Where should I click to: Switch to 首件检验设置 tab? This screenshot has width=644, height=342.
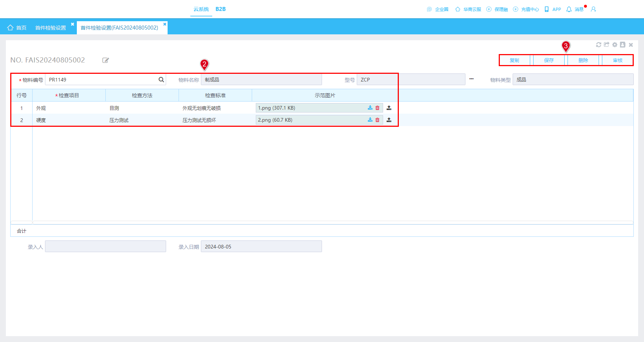click(x=50, y=28)
